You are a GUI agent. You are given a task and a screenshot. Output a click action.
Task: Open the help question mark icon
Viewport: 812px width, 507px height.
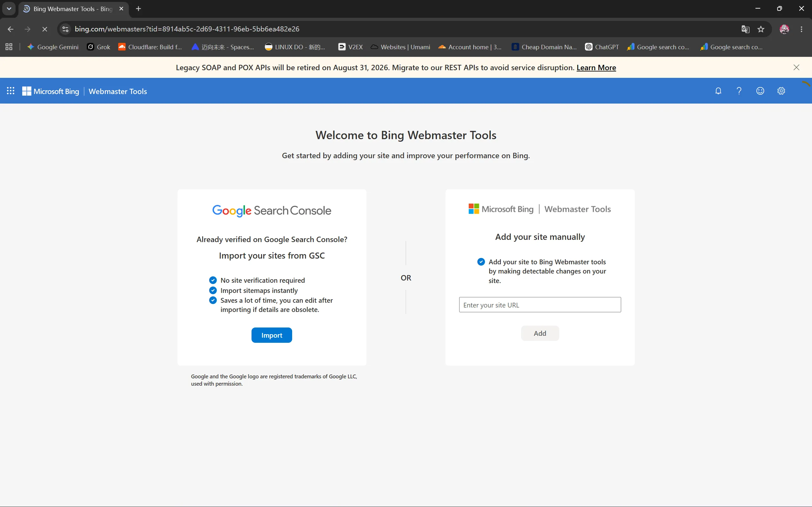(739, 91)
